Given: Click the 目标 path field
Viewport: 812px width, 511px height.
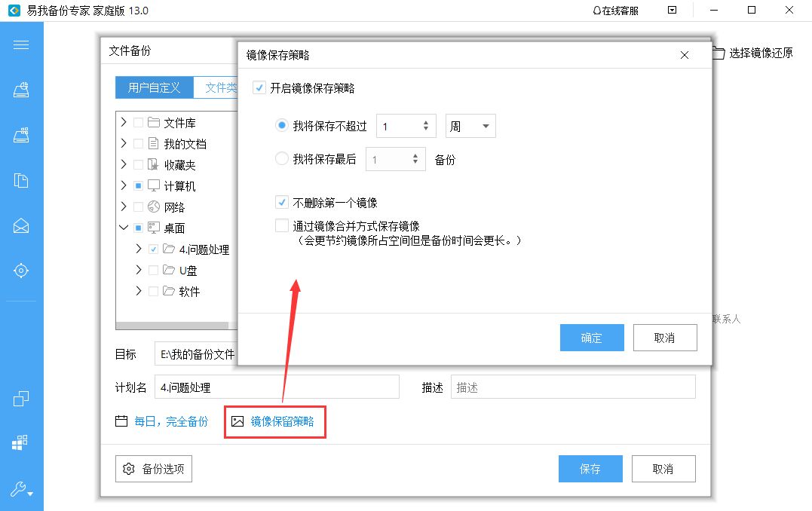Looking at the screenshot, I should tap(196, 354).
